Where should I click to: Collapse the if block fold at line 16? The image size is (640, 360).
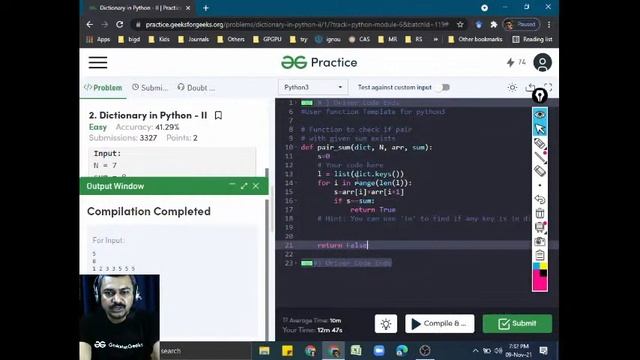click(x=296, y=201)
